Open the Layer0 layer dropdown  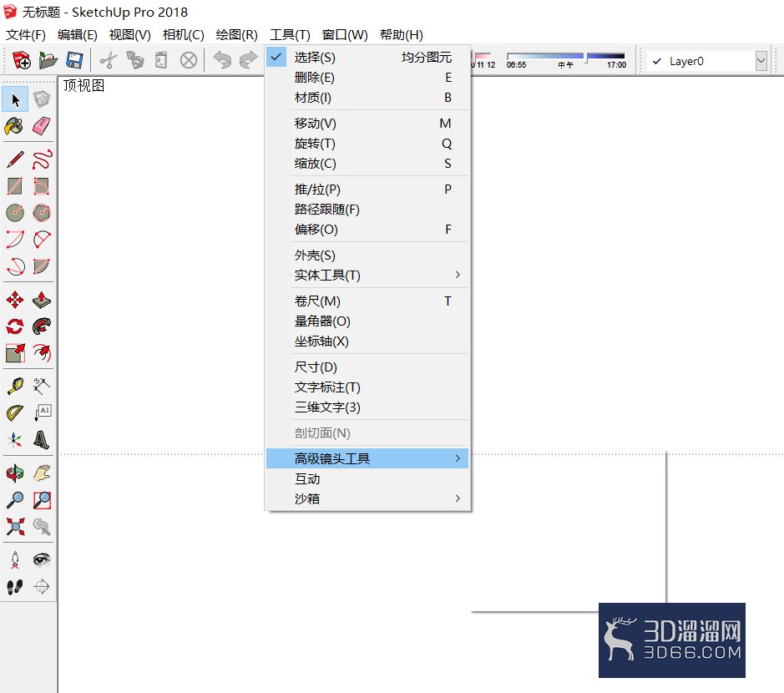(x=761, y=61)
